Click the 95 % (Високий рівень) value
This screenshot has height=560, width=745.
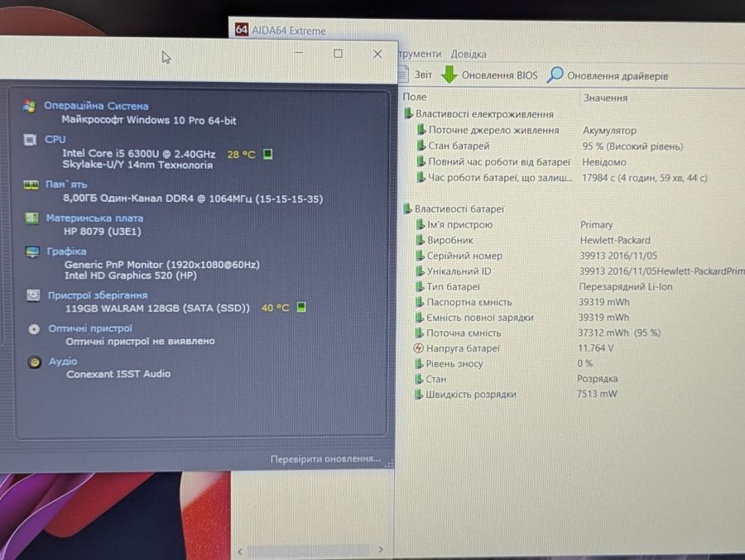(632, 146)
